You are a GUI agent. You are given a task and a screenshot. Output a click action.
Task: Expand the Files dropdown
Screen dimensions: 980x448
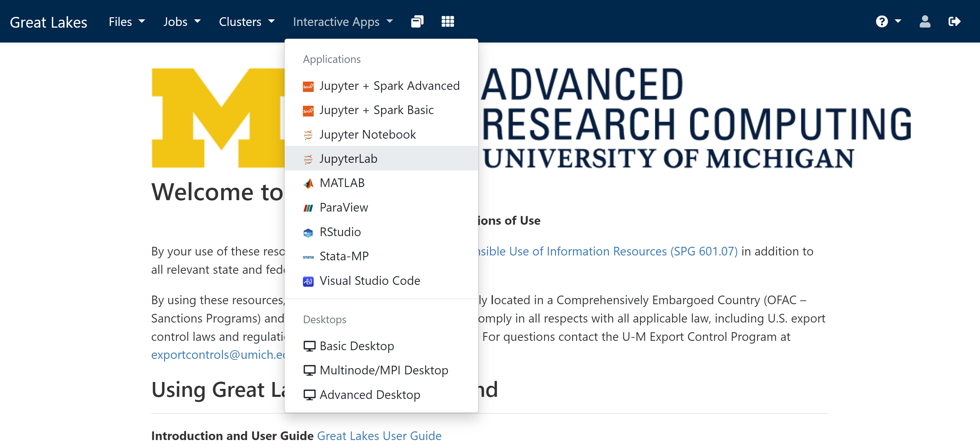coord(127,22)
